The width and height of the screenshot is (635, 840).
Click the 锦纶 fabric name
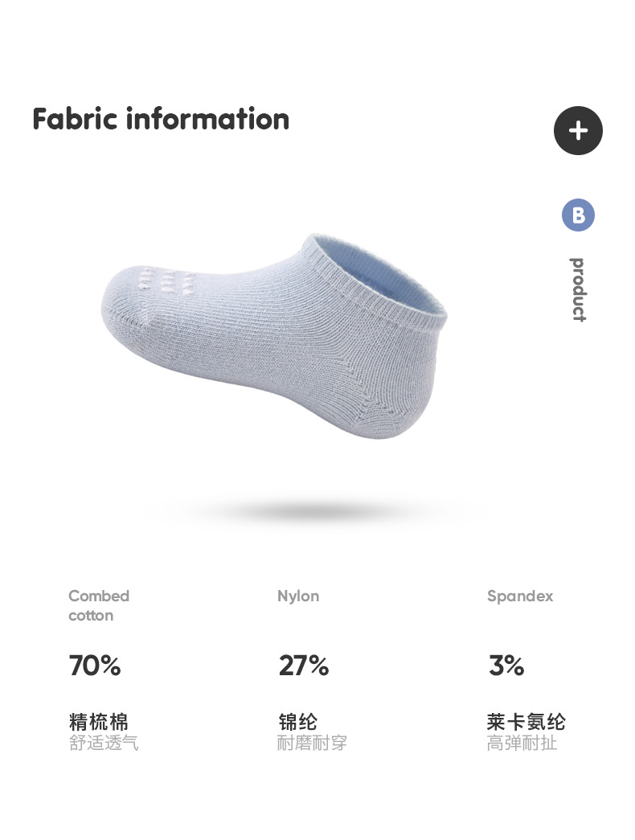click(x=298, y=721)
